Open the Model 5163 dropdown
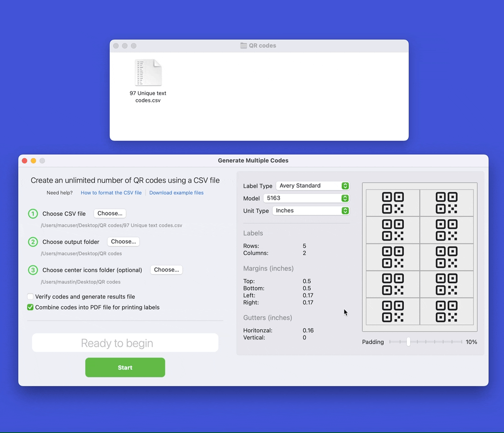This screenshot has width=504, height=433. point(306,198)
